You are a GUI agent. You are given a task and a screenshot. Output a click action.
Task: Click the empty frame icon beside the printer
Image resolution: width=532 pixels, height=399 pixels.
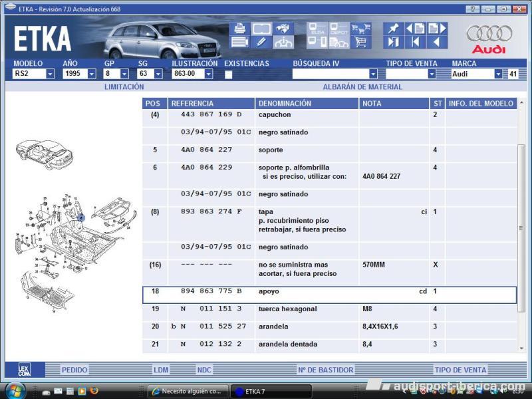click(261, 29)
